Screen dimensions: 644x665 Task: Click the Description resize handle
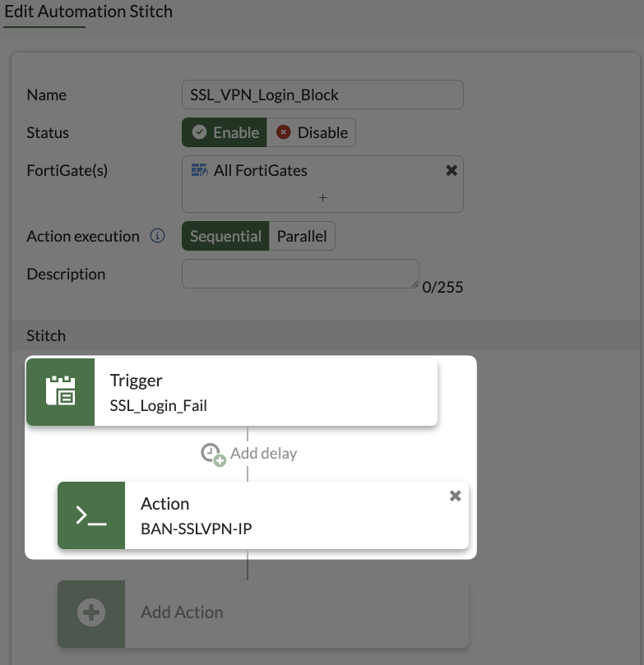click(x=415, y=284)
